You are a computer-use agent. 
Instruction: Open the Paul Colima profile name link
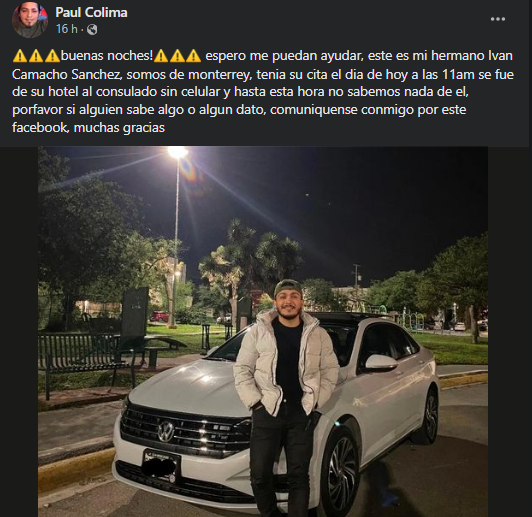click(x=91, y=13)
